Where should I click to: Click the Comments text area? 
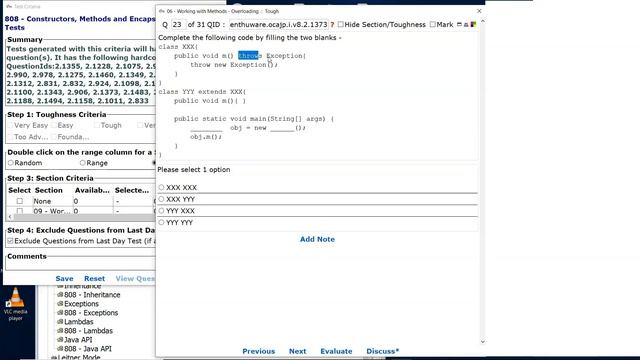point(80,265)
